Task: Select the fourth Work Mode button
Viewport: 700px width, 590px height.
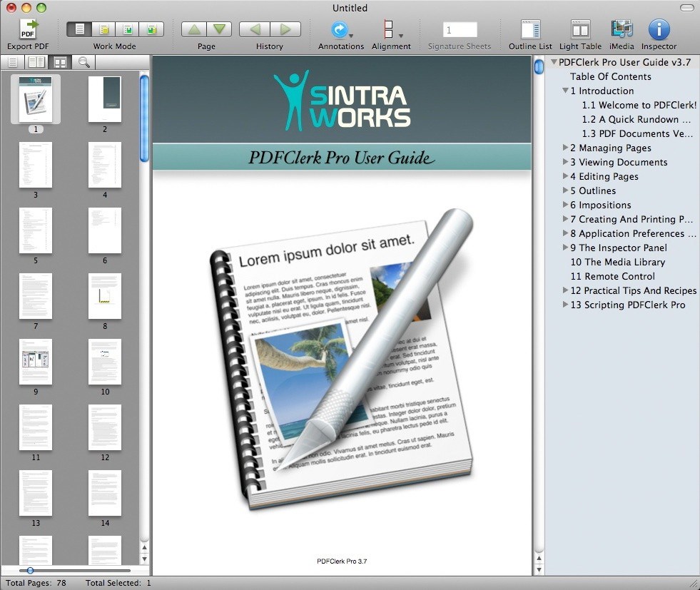Action: 151,29
